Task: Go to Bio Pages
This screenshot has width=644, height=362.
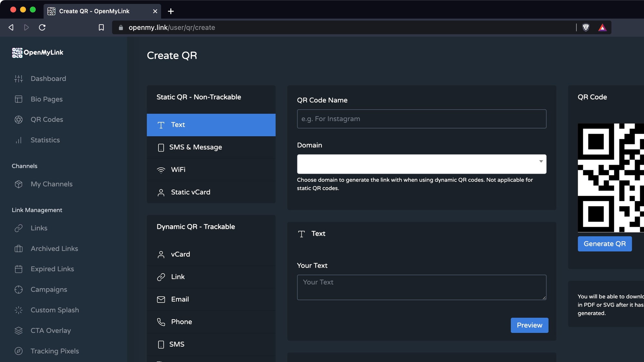Action: click(47, 99)
